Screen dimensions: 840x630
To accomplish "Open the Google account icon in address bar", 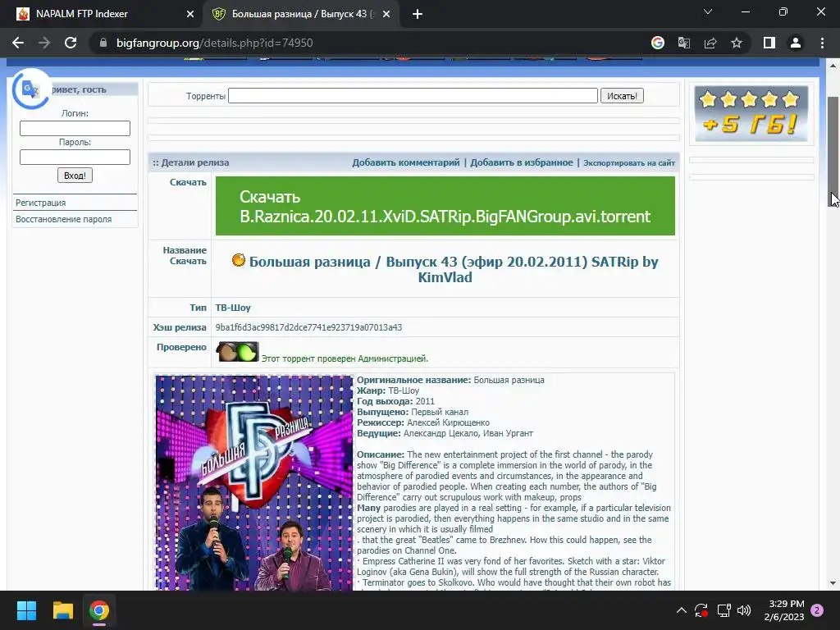I will pos(658,43).
